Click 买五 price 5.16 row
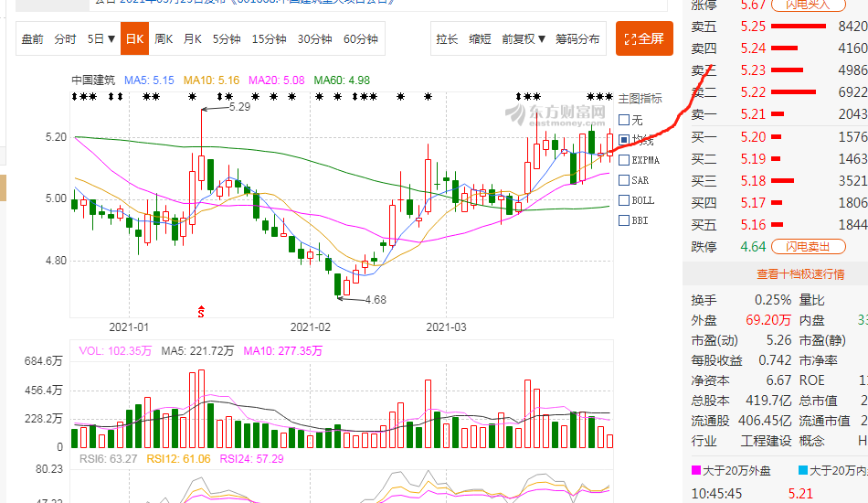Image resolution: width=868 pixels, height=503 pixels. 779,225
